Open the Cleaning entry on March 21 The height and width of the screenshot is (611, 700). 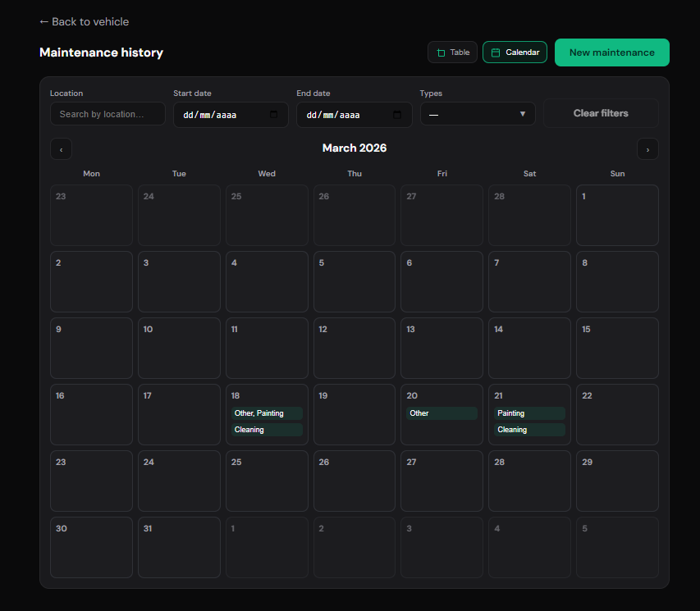click(x=529, y=430)
